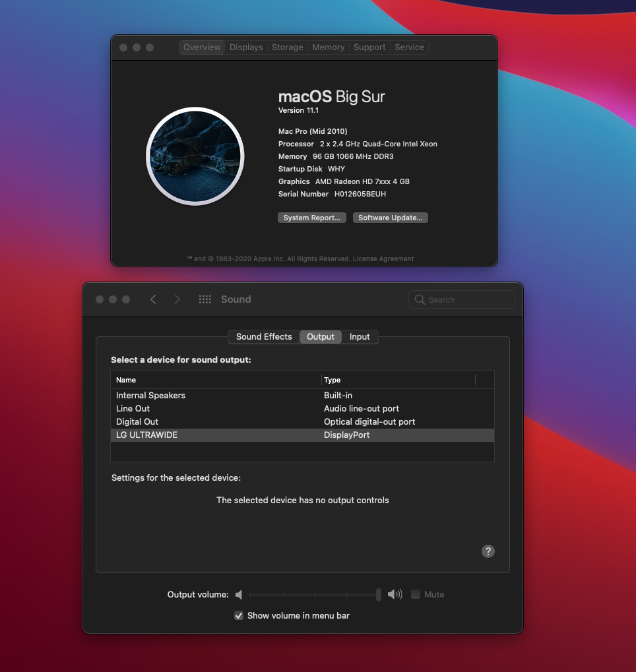Click the AMD Radeon HD 7xxx 4 GB value
Viewport: 636px width, 672px height.
tap(362, 182)
